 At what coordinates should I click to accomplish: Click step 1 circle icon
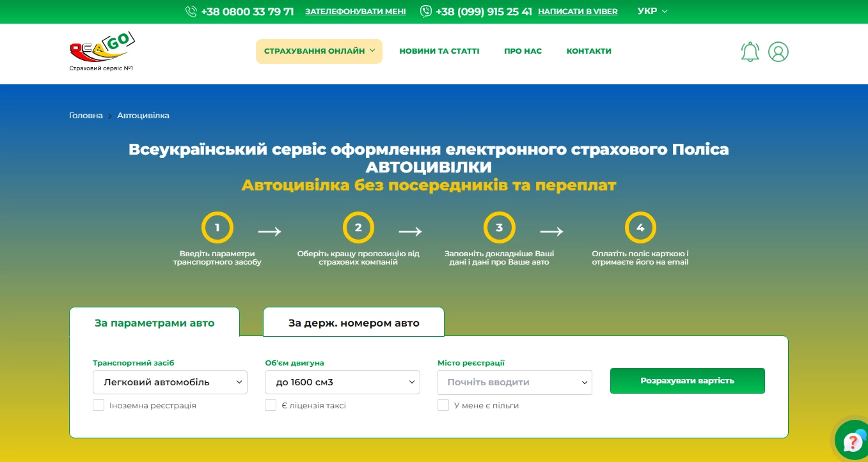pyautogui.click(x=217, y=227)
